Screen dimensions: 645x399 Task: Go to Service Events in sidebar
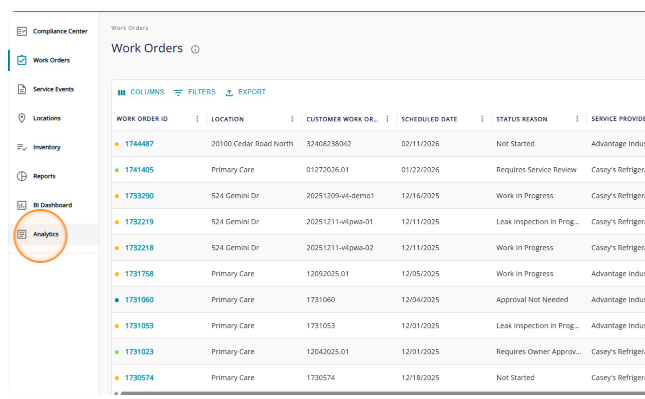click(x=54, y=89)
